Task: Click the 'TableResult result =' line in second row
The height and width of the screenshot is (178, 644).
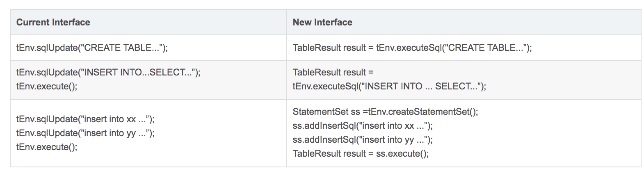Action: pyautogui.click(x=333, y=73)
